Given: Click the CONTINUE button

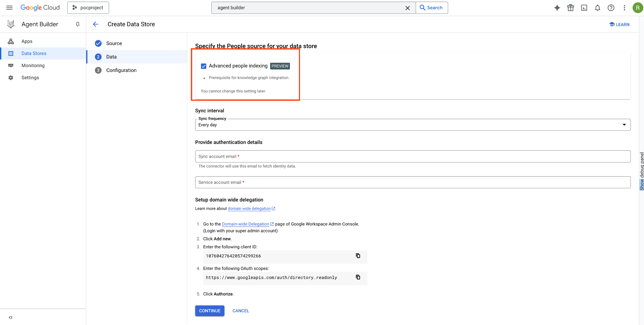Looking at the screenshot, I should click(x=210, y=311).
